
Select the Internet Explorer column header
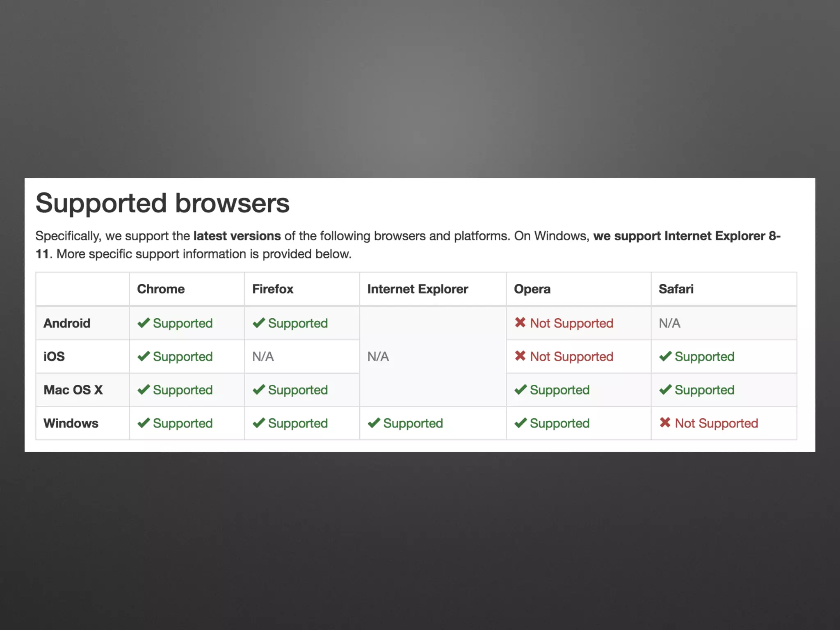pyautogui.click(x=418, y=289)
